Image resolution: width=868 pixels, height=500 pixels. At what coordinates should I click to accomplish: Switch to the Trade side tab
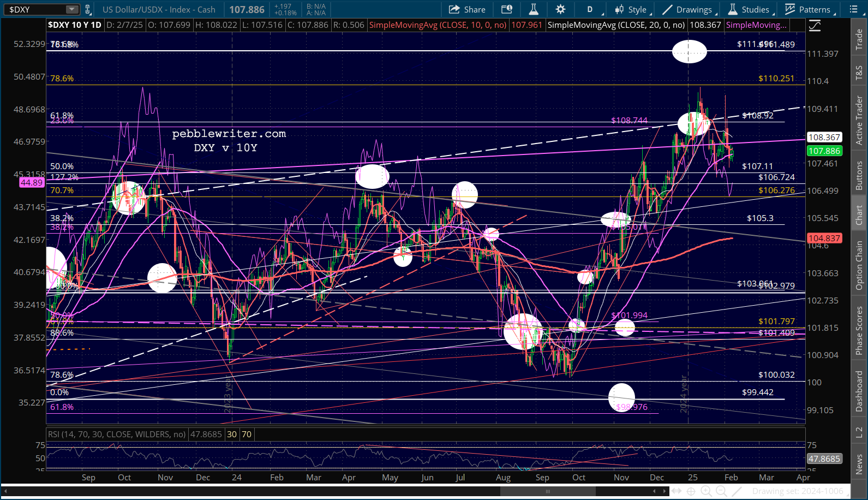[859, 39]
